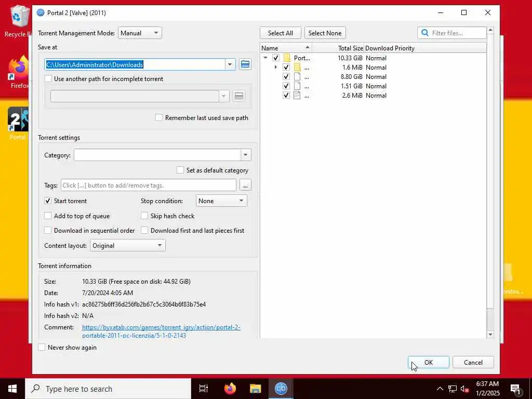This screenshot has width=532, height=399.
Task: Open the notifications center
Action: point(515,389)
